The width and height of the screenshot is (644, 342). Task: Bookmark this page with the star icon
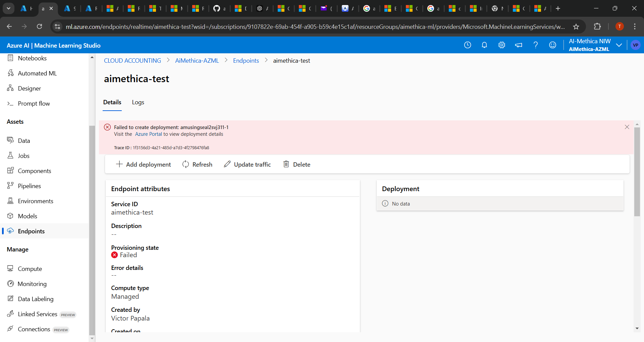576,26
